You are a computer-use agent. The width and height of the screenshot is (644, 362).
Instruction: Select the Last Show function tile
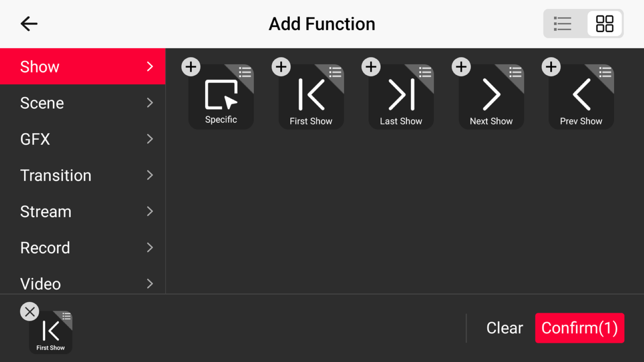[x=401, y=97]
